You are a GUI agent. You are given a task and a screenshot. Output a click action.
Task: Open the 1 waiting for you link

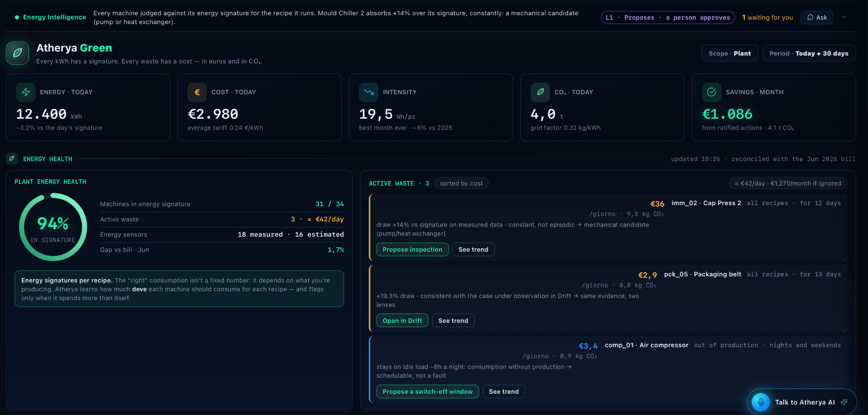768,17
